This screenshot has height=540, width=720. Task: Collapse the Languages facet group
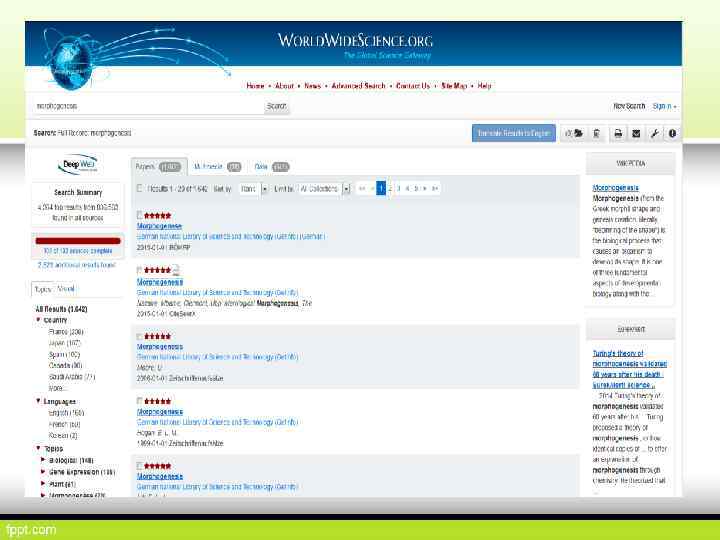(38, 401)
